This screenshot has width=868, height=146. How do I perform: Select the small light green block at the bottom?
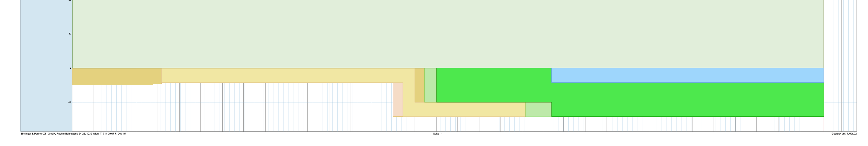pyautogui.click(x=538, y=110)
